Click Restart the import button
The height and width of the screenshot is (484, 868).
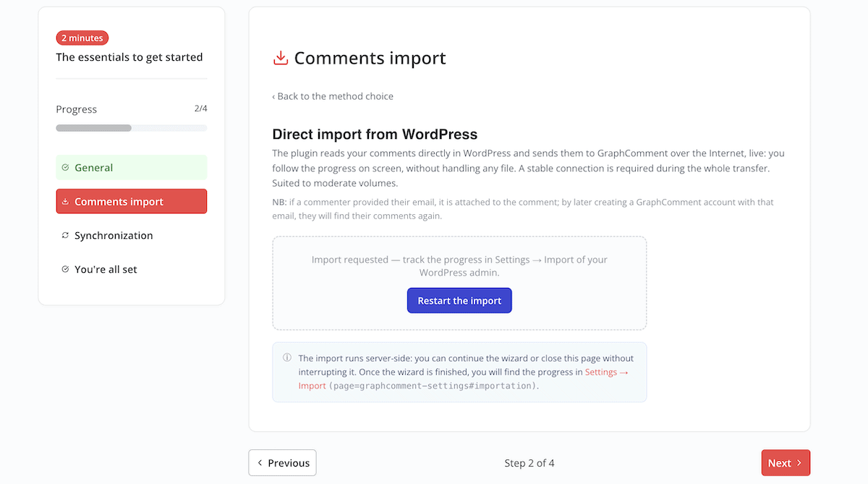(x=459, y=300)
